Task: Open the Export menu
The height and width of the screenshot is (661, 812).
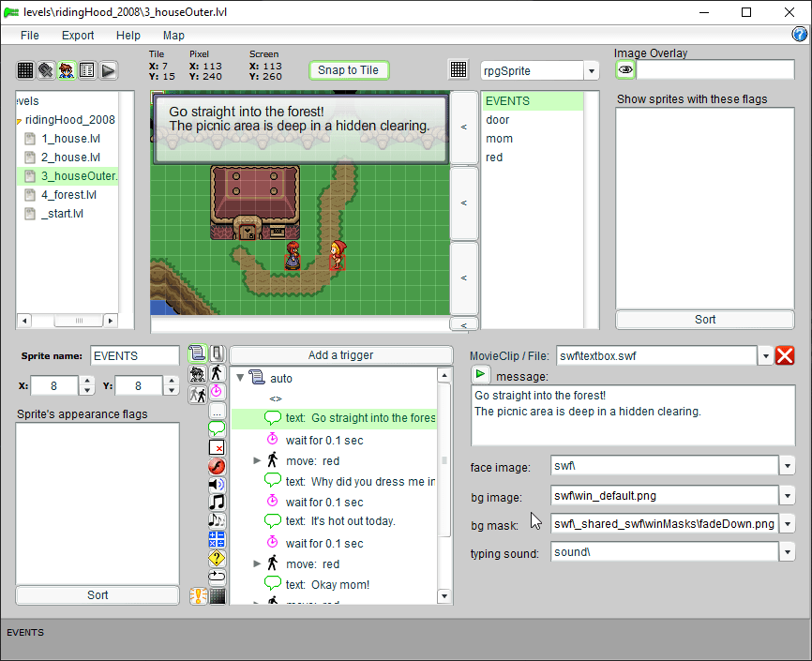Action: [78, 35]
